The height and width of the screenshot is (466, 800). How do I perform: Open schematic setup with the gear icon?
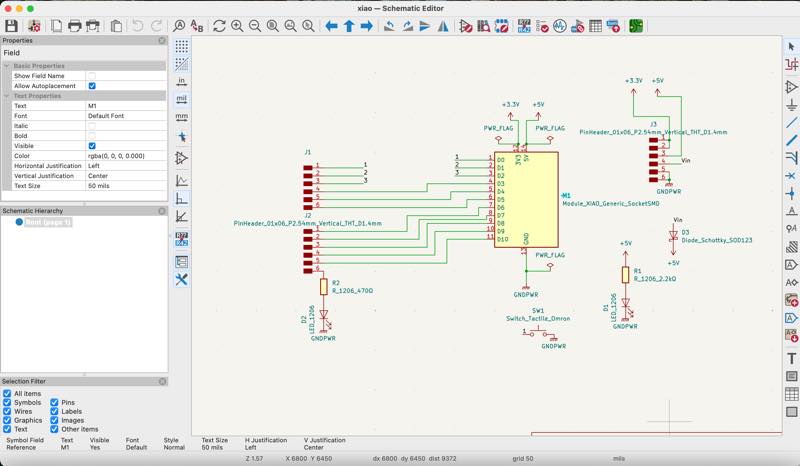click(x=34, y=26)
